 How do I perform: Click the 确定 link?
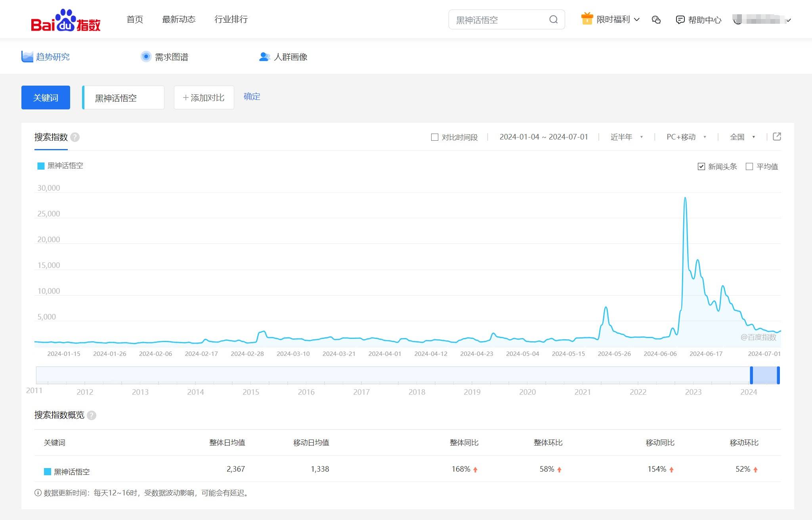point(252,96)
